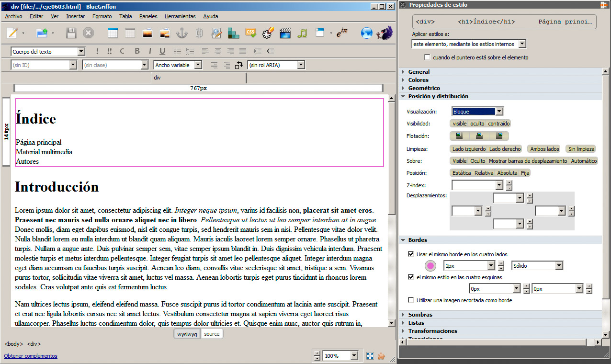Click the 'Obtener complementos' link
The width and height of the screenshot is (611, 364).
click(31, 356)
